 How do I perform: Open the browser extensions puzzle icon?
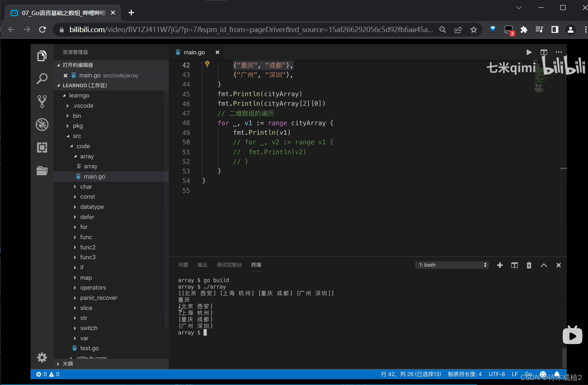point(524,30)
